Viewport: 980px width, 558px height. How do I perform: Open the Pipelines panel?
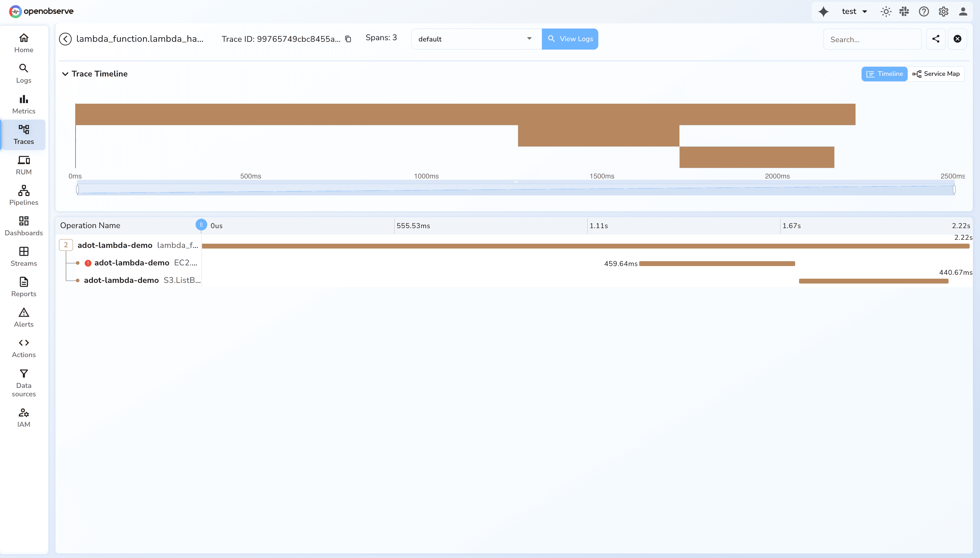tap(23, 195)
